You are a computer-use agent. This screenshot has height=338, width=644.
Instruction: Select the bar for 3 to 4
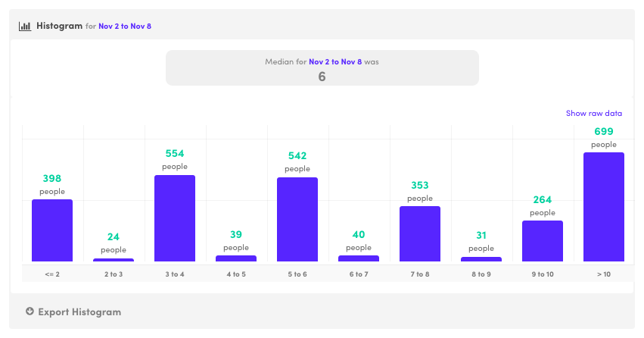point(175,218)
